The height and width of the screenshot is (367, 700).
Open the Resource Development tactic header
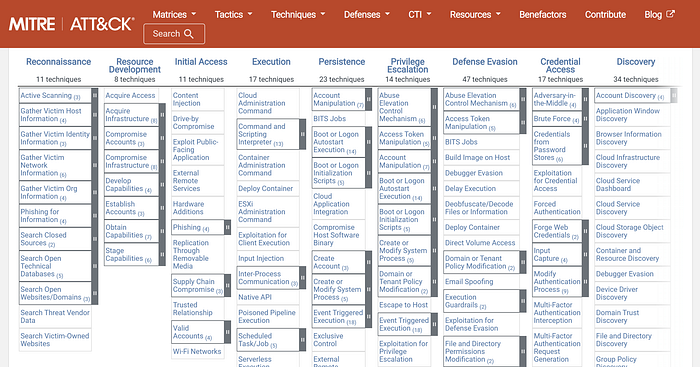[135, 66]
